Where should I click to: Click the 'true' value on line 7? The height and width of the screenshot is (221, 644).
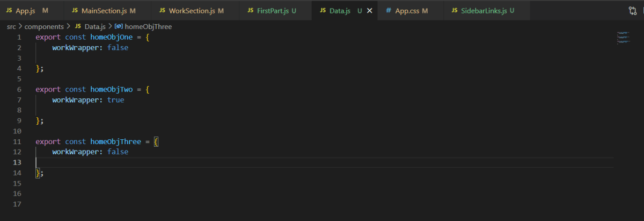tap(115, 100)
